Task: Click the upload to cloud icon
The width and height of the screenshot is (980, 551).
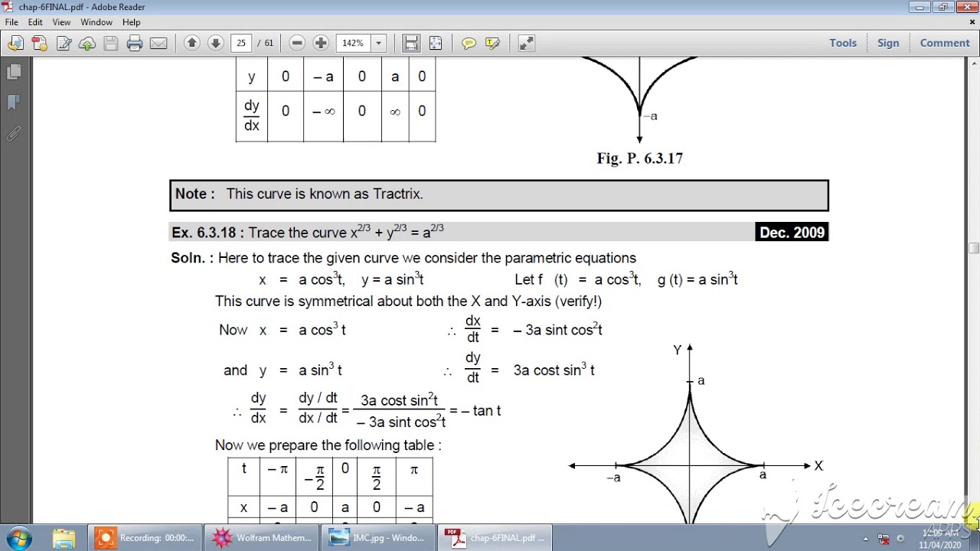Action: tap(87, 44)
